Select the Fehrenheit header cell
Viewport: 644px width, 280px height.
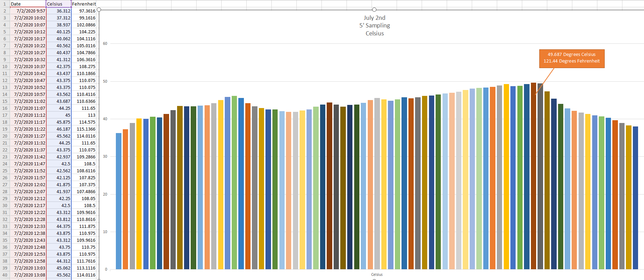(84, 4)
